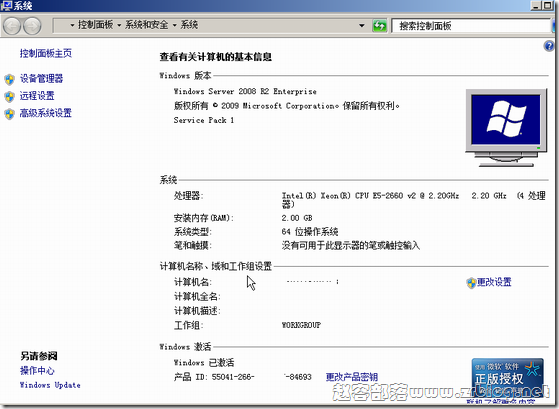Open 设备管理器 link
Viewport: 559px width, 409px height.
click(41, 78)
